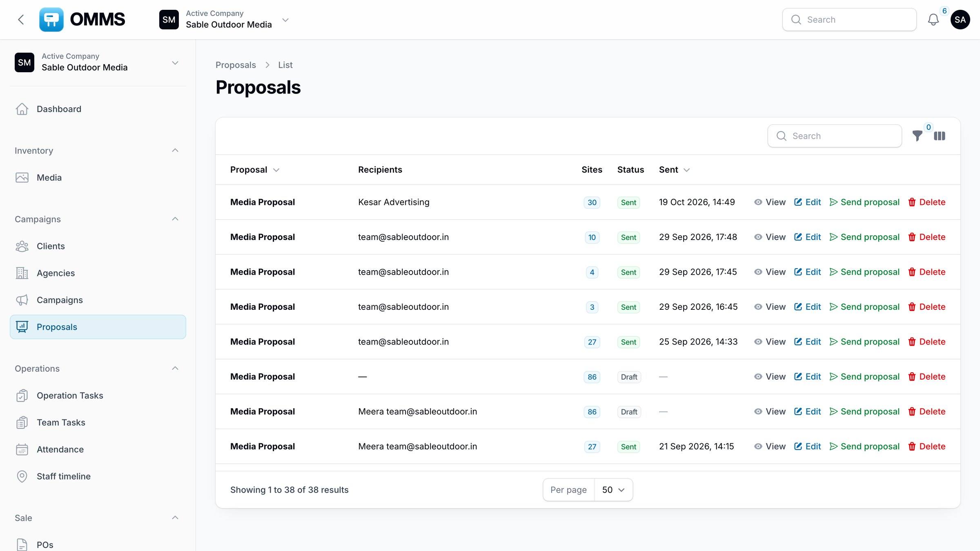This screenshot has height=551, width=980.
Task: Edit the proposal sent 29 Sep 16:45
Action: 807,307
